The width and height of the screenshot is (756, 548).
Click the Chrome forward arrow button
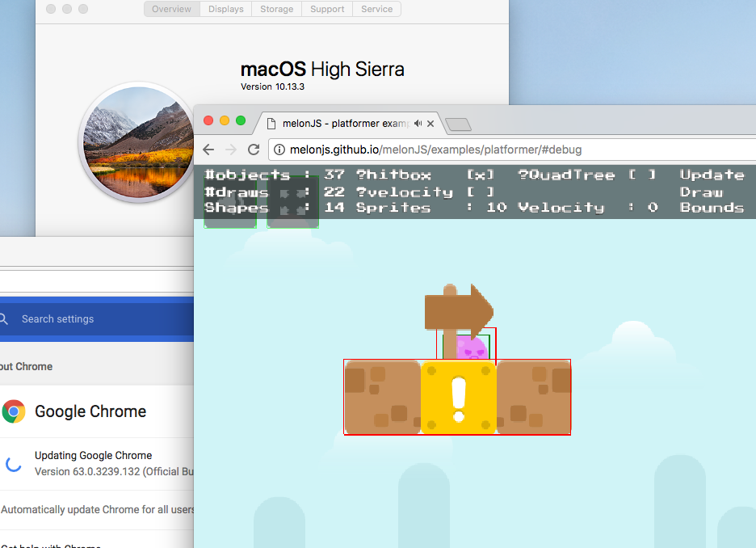(x=231, y=150)
